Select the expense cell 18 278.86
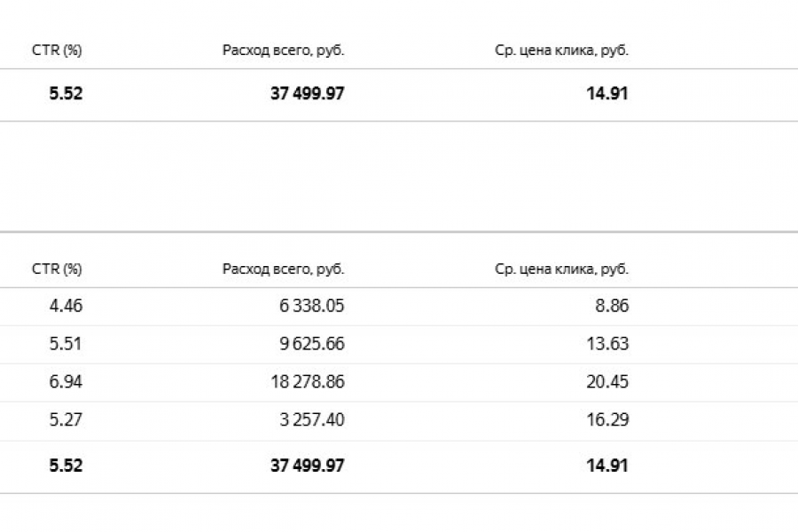798x532 pixels. tap(307, 382)
